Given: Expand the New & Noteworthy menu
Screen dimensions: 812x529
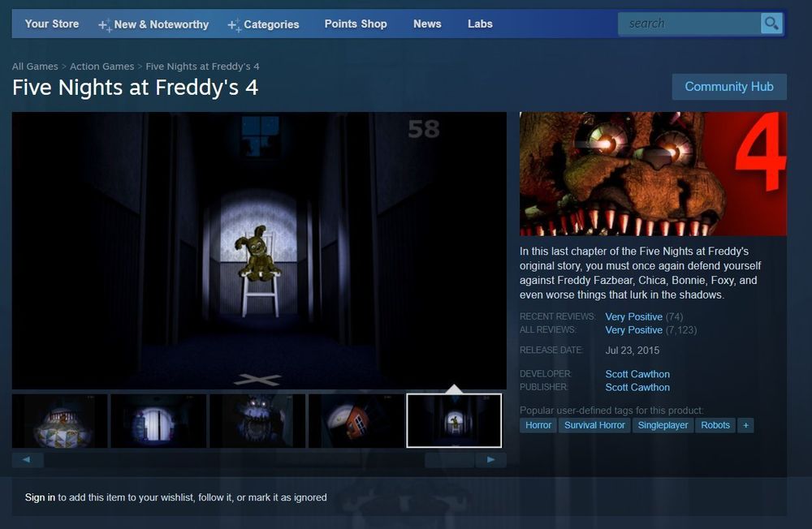Looking at the screenshot, I should tap(153, 24).
